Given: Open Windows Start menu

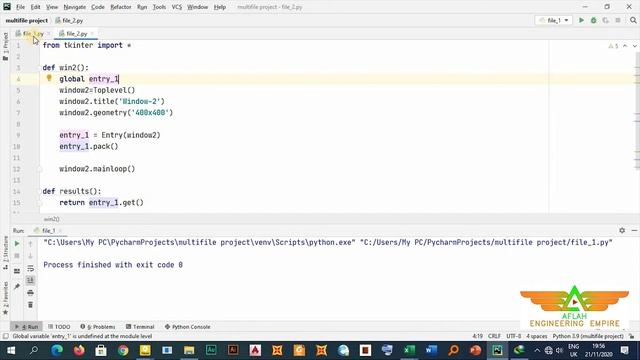Looking at the screenshot, I should (x=11, y=350).
